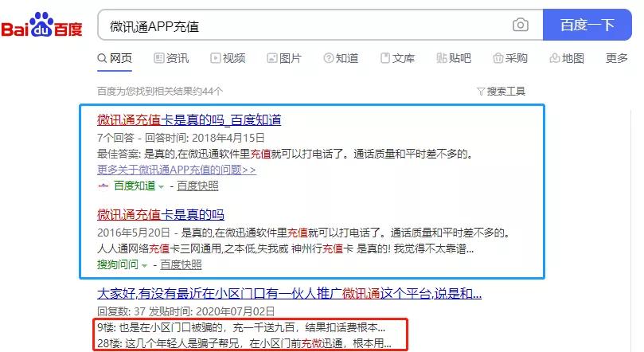Select the 网页 tab
Image resolution: width=644 pixels, height=352 pixels.
tap(115, 58)
